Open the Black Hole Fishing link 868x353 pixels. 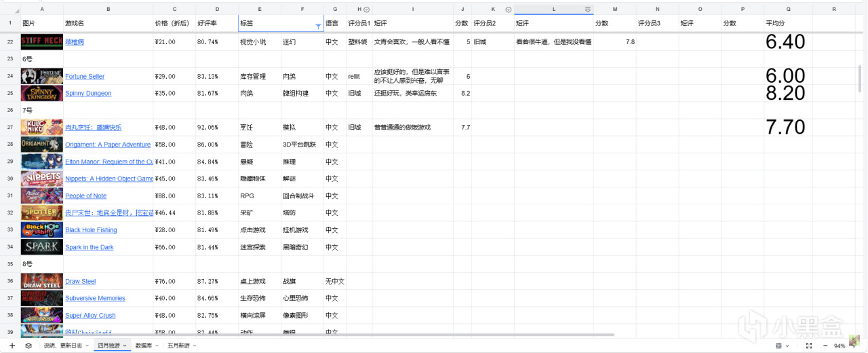click(x=91, y=230)
